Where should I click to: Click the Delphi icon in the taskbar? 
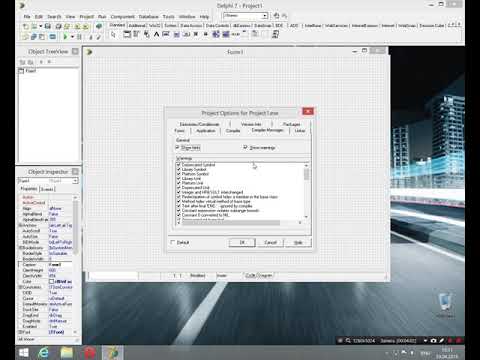pyautogui.click(x=113, y=353)
